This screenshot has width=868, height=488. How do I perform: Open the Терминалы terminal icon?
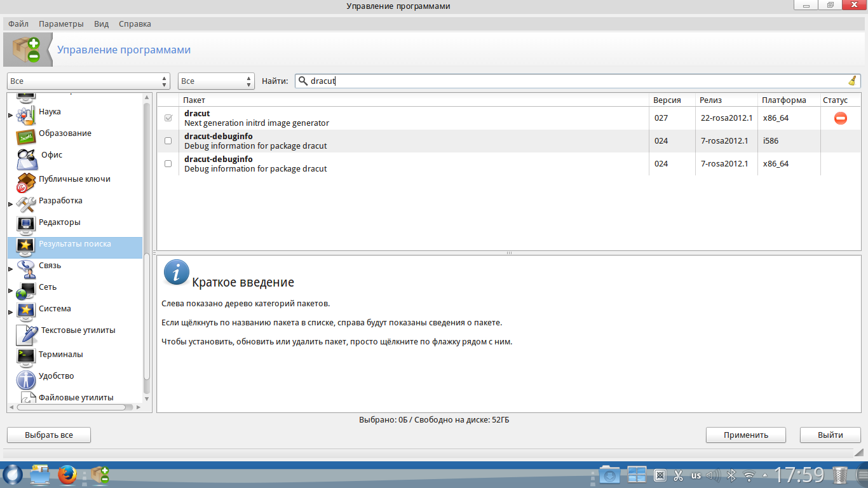(x=25, y=358)
